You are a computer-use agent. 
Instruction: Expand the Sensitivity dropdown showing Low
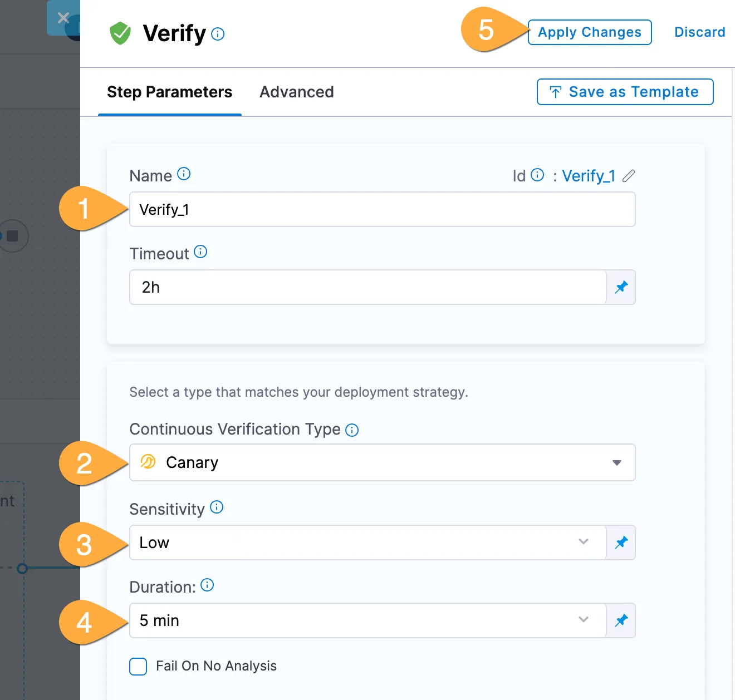[367, 543]
